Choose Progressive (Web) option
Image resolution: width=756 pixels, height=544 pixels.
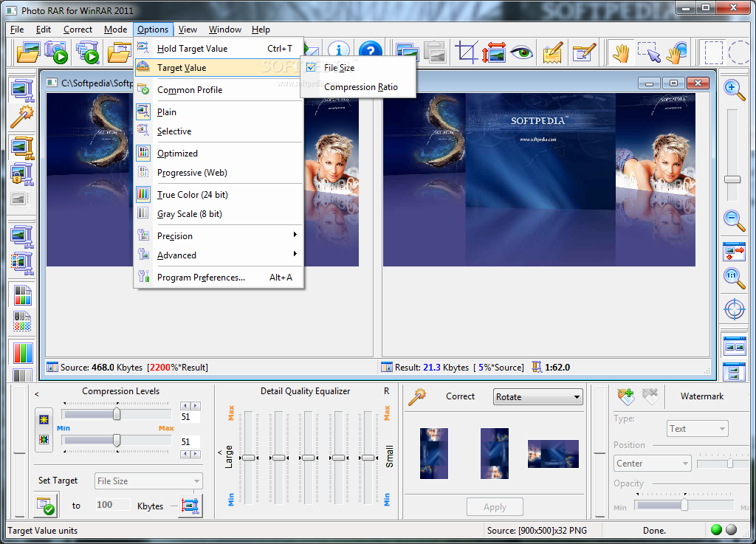(219, 173)
